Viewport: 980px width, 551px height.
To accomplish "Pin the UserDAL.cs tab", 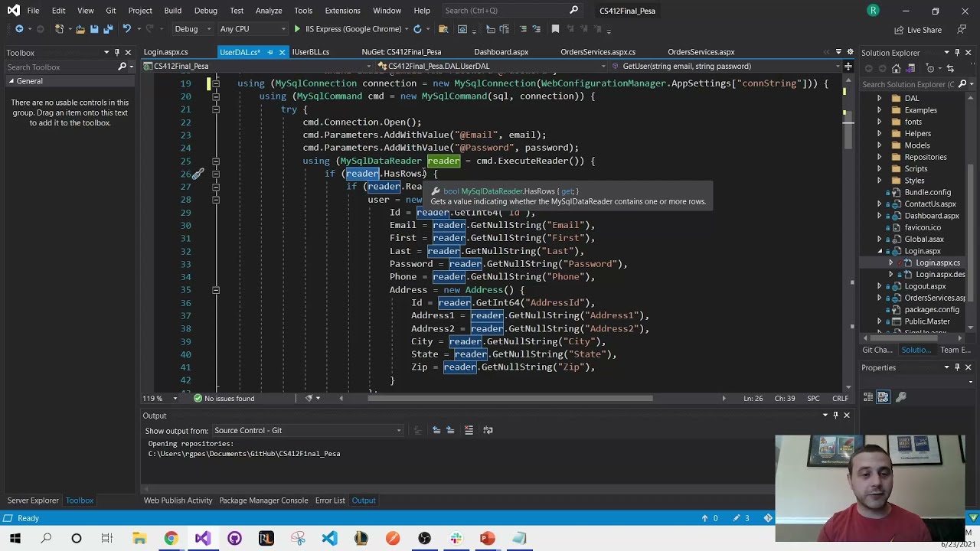I will pyautogui.click(x=269, y=52).
